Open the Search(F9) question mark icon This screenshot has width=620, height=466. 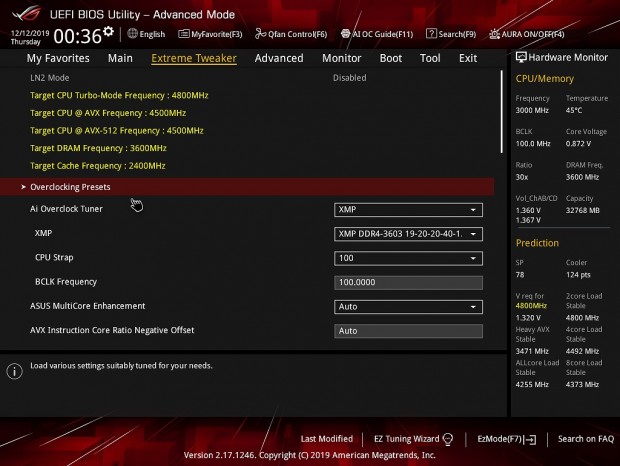(431, 34)
